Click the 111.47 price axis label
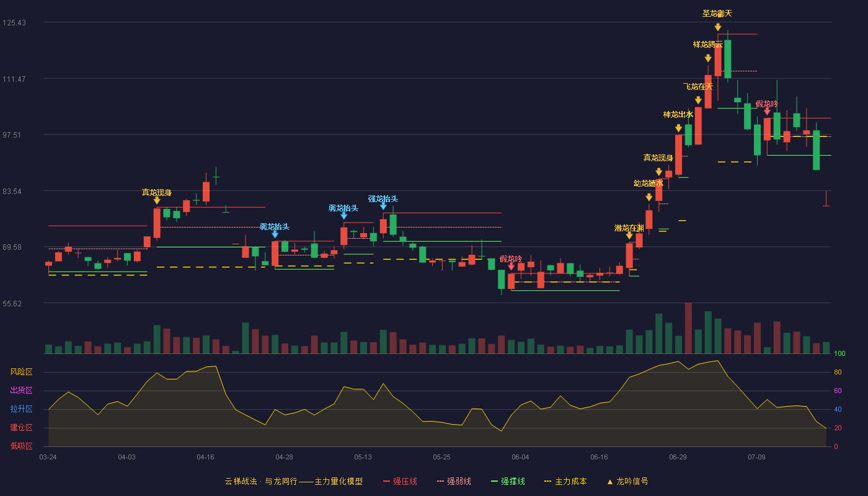 (14, 79)
